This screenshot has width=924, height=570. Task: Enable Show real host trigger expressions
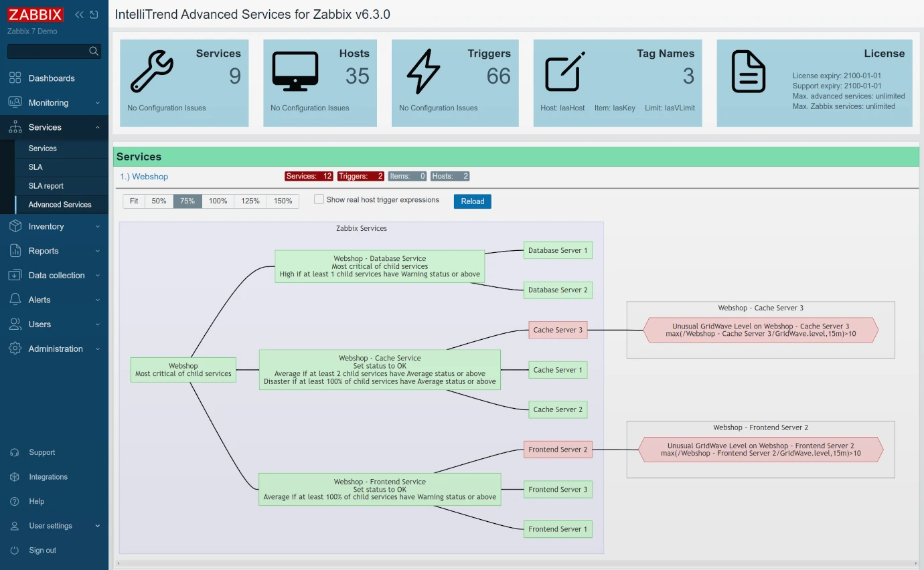point(319,199)
